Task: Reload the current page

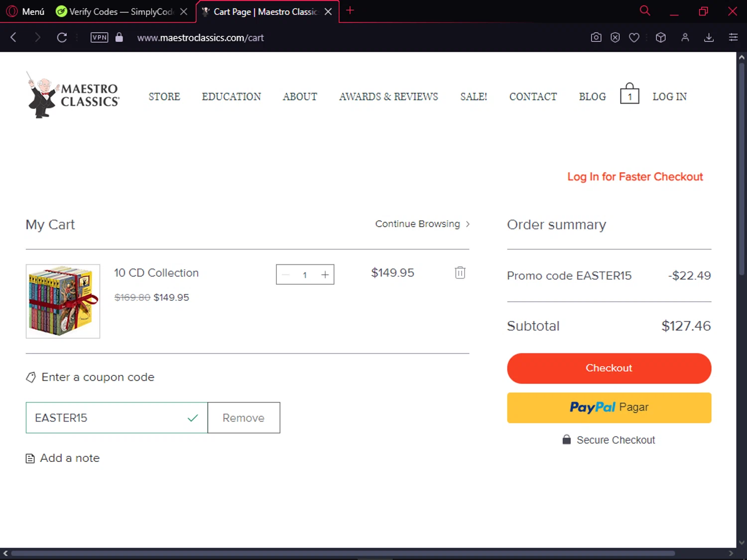Action: click(62, 37)
